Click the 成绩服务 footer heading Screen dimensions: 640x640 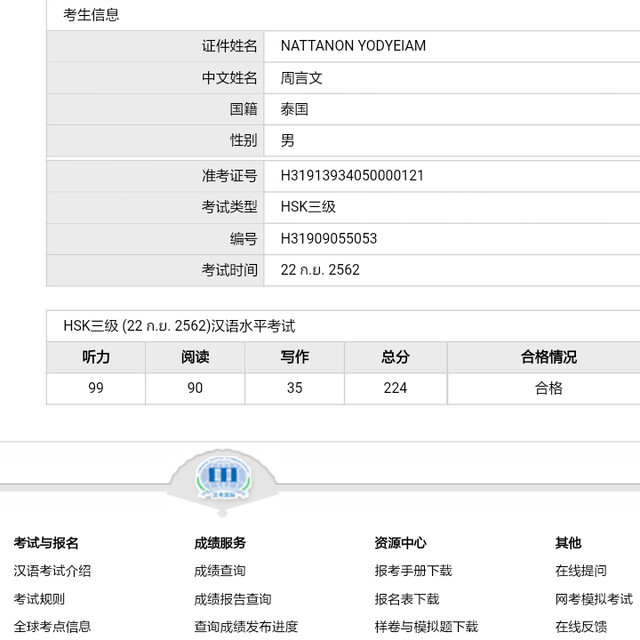[220, 543]
